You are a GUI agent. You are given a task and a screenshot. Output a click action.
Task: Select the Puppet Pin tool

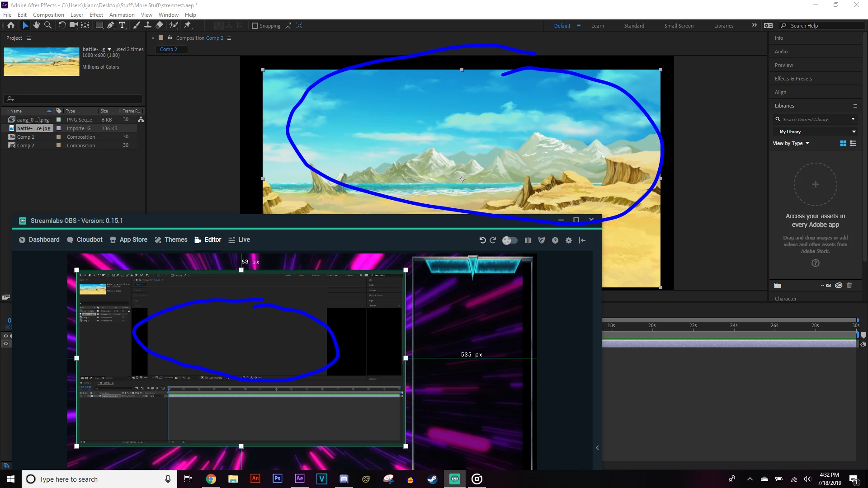(x=188, y=25)
